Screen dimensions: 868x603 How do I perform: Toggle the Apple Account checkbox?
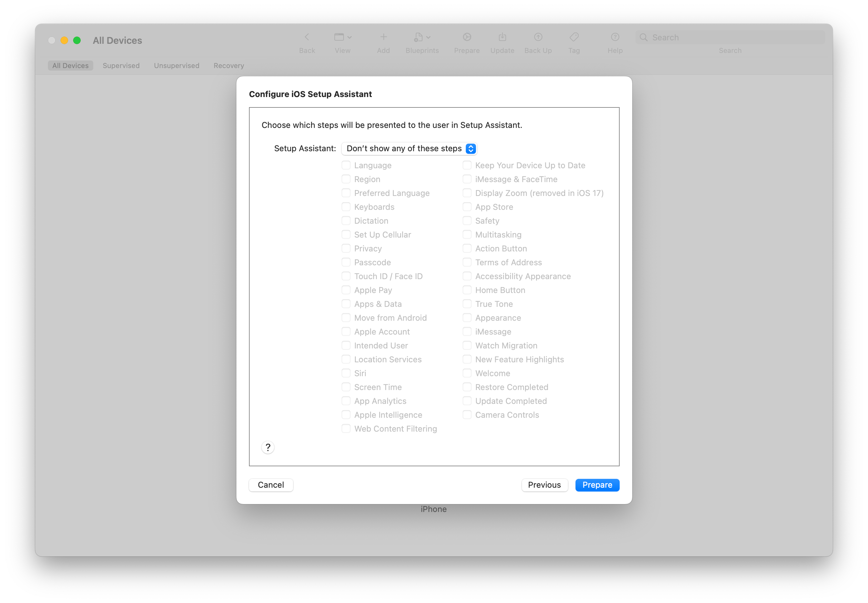[x=346, y=331]
